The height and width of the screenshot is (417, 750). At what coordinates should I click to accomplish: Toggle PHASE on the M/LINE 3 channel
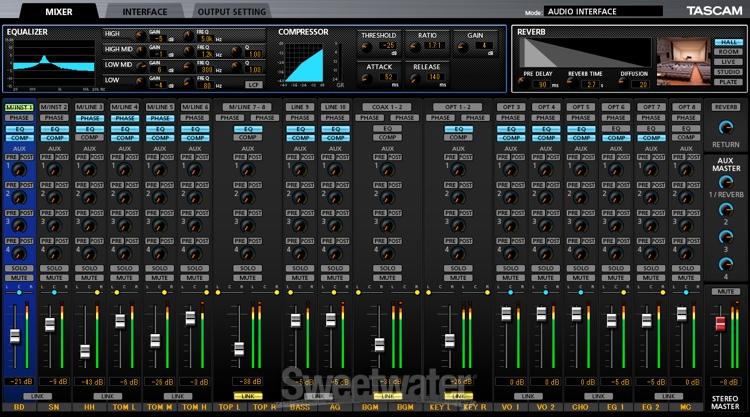(x=89, y=118)
